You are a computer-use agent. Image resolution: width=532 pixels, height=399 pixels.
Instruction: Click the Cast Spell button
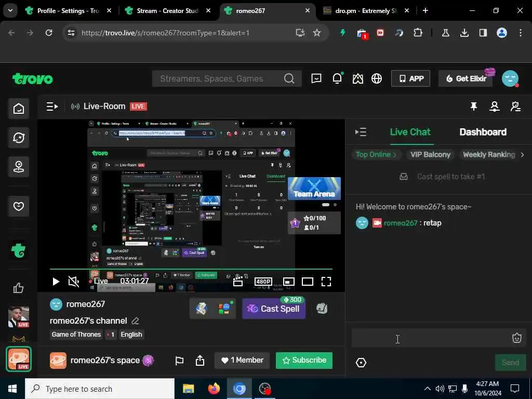pyautogui.click(x=274, y=309)
